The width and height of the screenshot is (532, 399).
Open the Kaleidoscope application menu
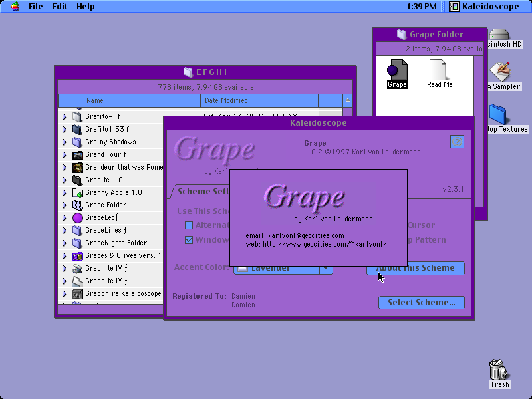(484, 7)
